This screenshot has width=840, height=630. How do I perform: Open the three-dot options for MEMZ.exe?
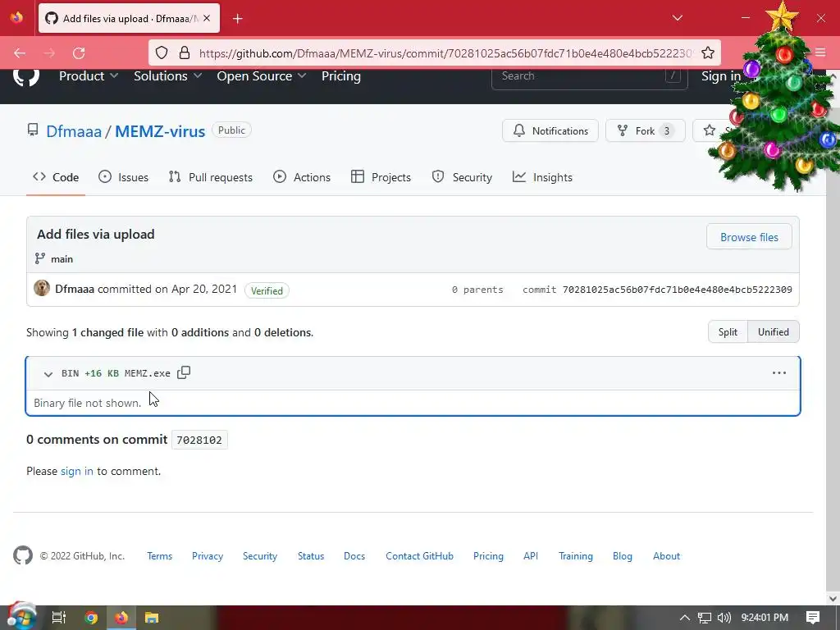pos(779,373)
